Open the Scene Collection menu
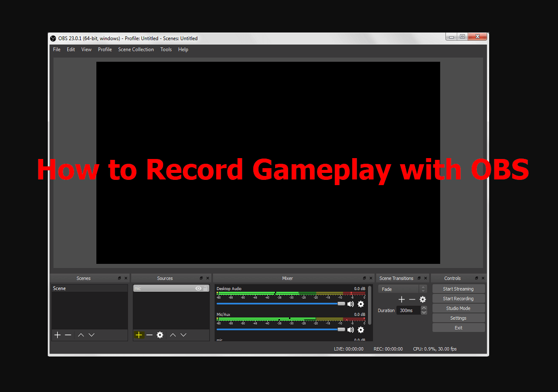The width and height of the screenshot is (558, 392). [x=136, y=50]
